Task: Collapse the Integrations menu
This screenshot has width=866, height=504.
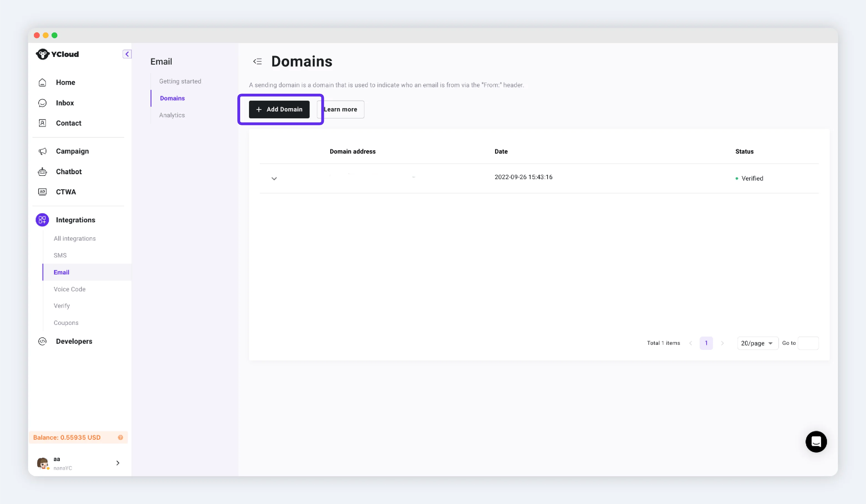Action: [x=75, y=220]
